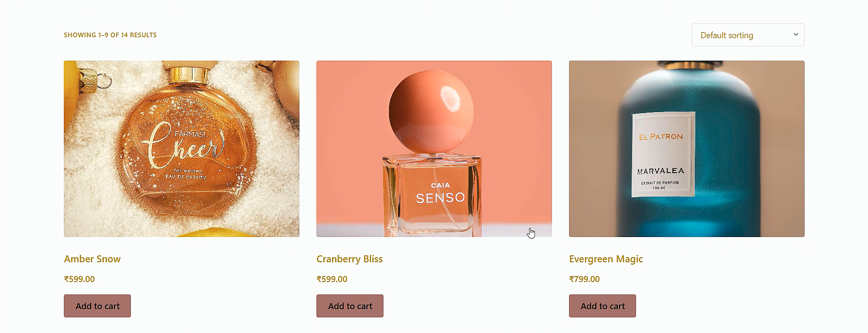This screenshot has width=868, height=333.
Task: Add Amber Snow to cart
Action: click(97, 306)
